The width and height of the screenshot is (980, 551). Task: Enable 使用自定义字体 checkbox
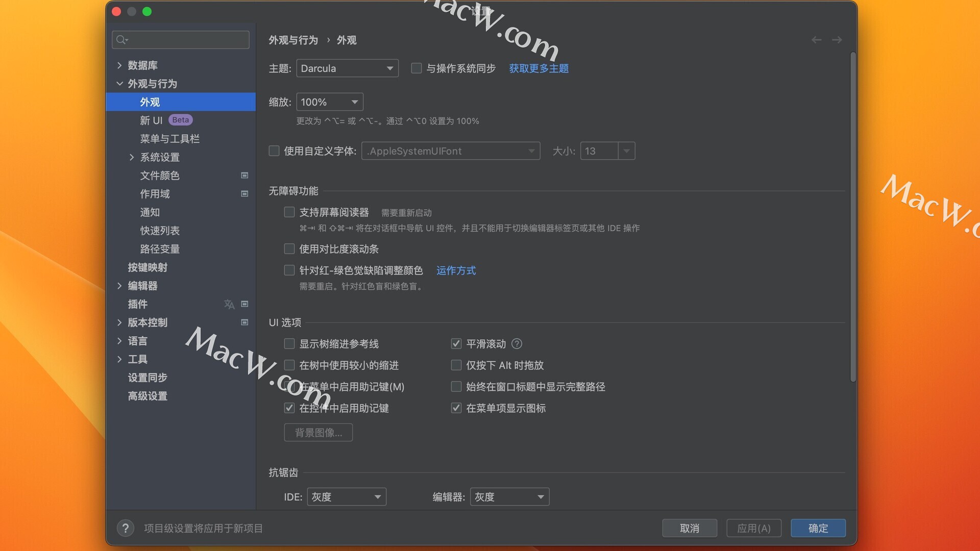click(274, 151)
